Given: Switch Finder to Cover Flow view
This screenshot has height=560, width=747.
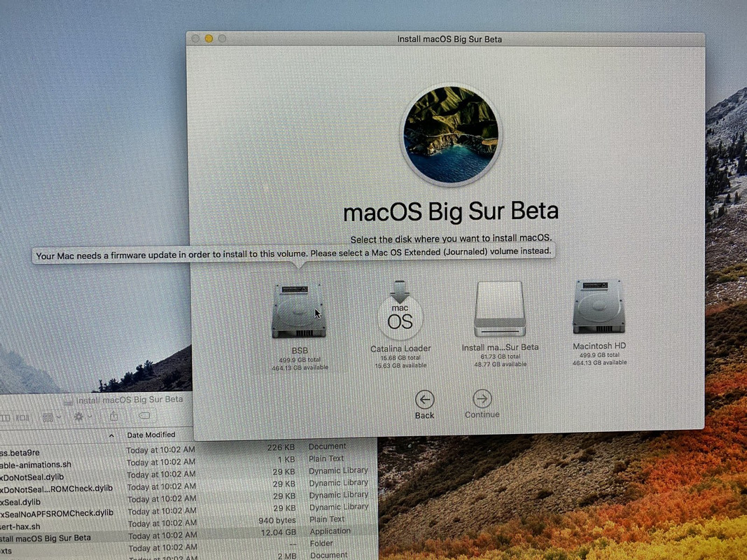Looking at the screenshot, I should (x=22, y=418).
